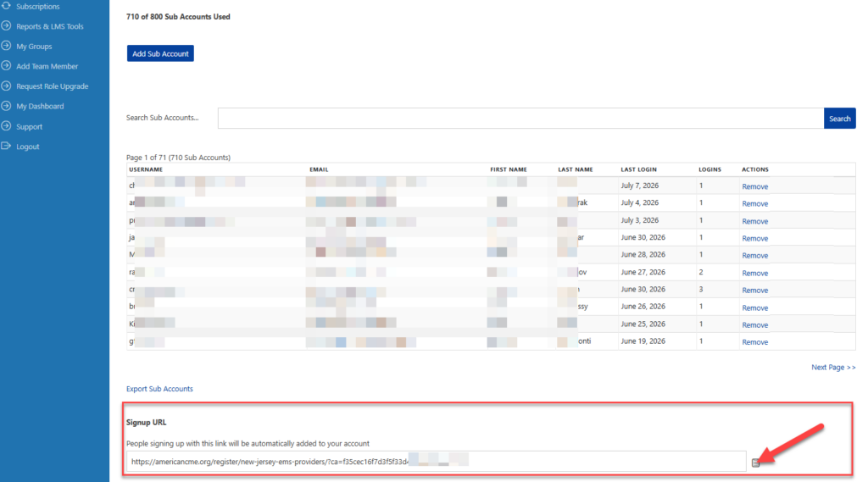Click the Reports & LMS Tools arrow icon
This screenshot has height=482, width=868.
pyautogui.click(x=6, y=25)
